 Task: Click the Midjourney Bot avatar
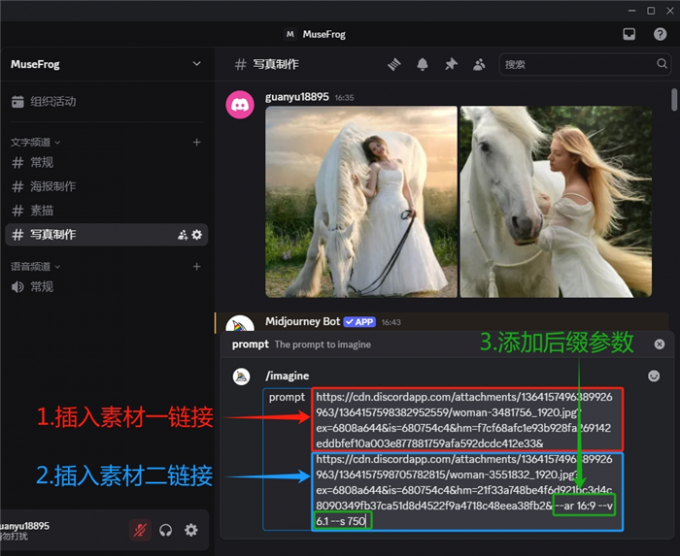pyautogui.click(x=240, y=324)
